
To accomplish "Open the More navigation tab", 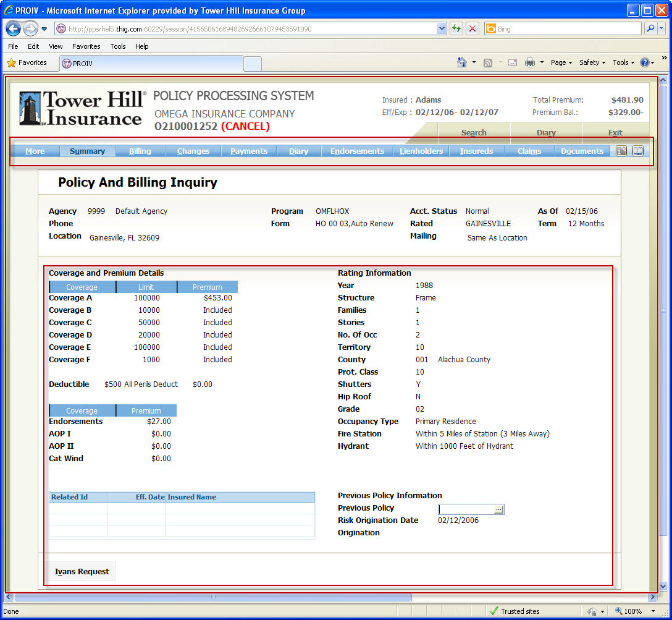I will [x=35, y=151].
